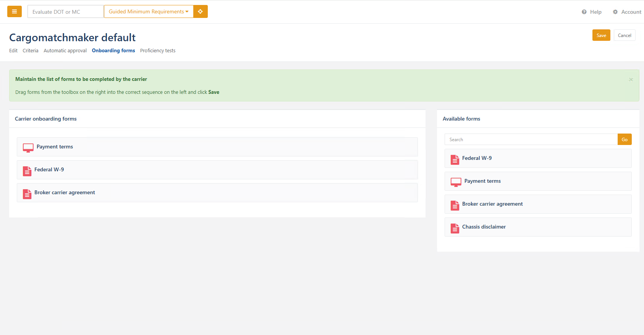Save the onboarding forms
The width and height of the screenshot is (644, 335).
point(601,35)
